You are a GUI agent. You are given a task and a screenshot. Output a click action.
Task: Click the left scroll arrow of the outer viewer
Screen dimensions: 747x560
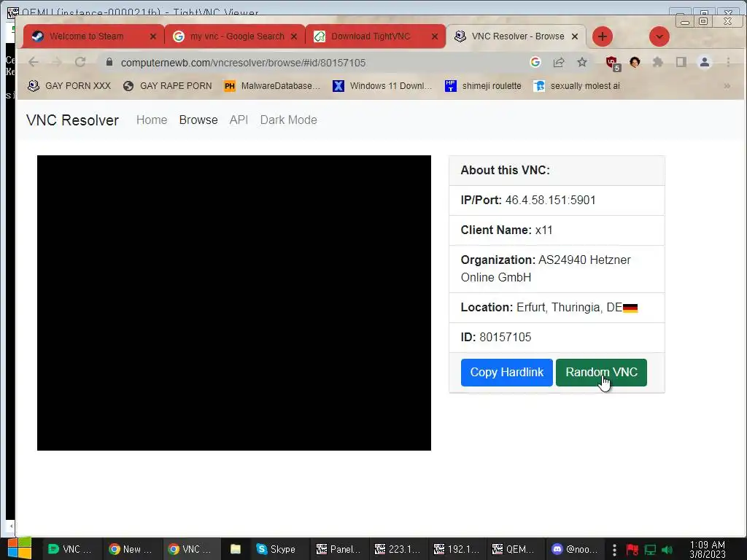pyautogui.click(x=10, y=526)
